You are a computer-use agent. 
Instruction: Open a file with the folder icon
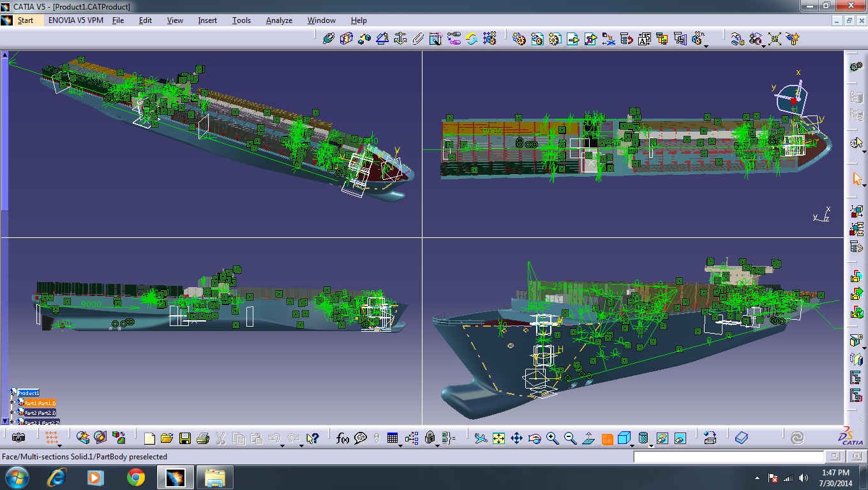tap(167, 438)
